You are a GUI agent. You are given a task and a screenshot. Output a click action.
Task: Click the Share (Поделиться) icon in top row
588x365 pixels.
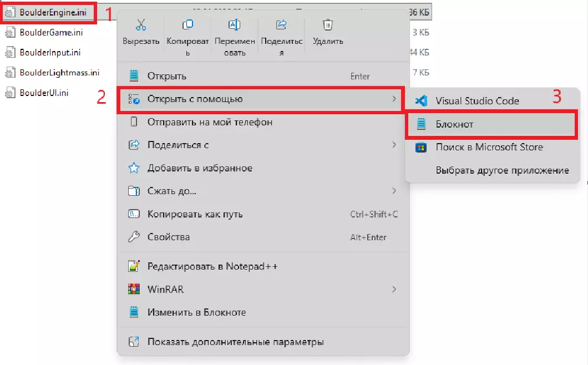tap(281, 25)
